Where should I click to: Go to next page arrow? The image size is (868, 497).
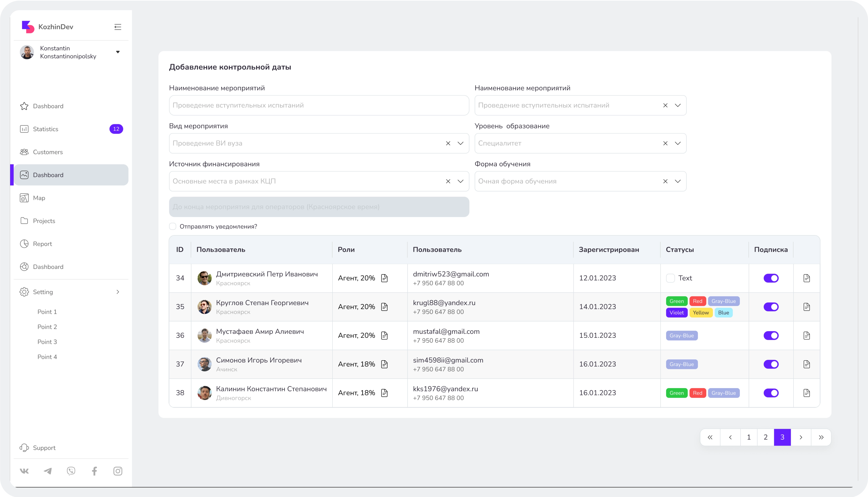[x=801, y=437]
